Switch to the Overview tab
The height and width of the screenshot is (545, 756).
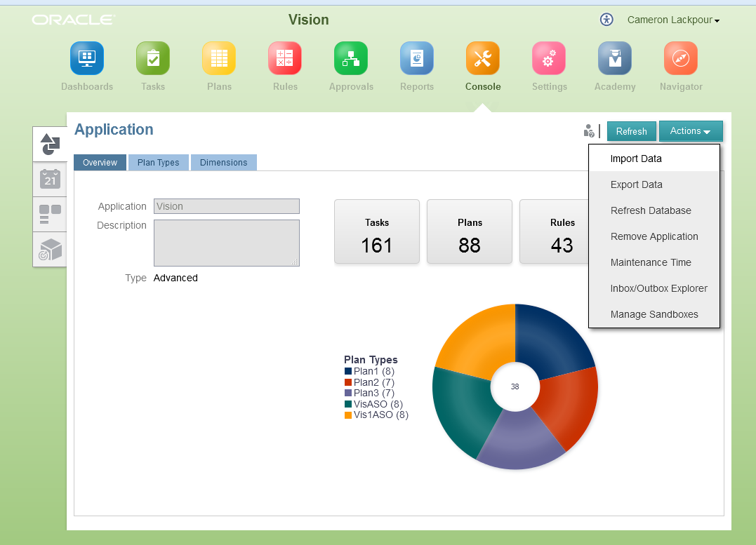pyautogui.click(x=100, y=163)
